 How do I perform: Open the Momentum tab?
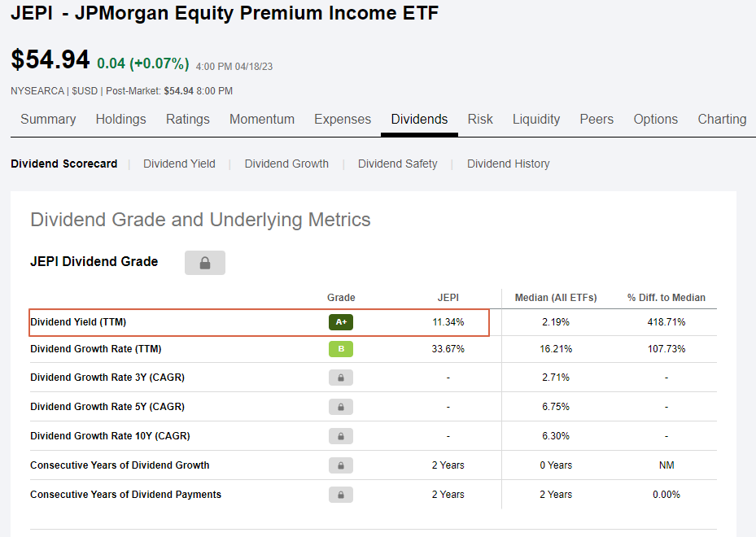tap(262, 119)
